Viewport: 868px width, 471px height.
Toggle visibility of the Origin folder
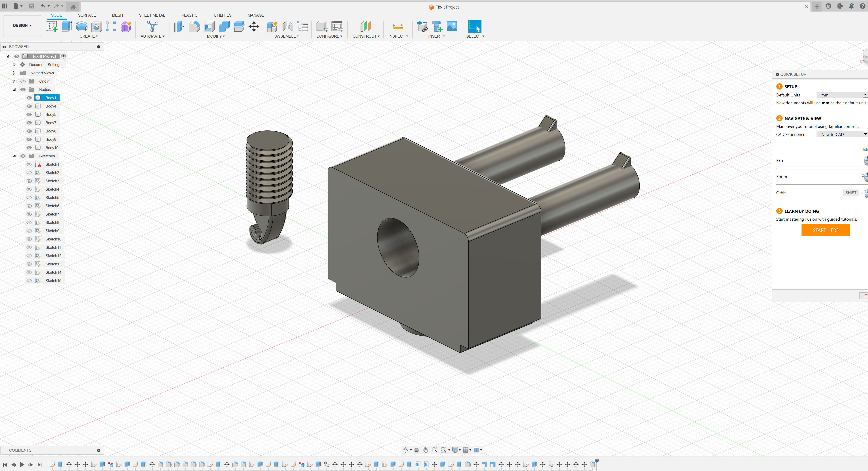(x=23, y=81)
